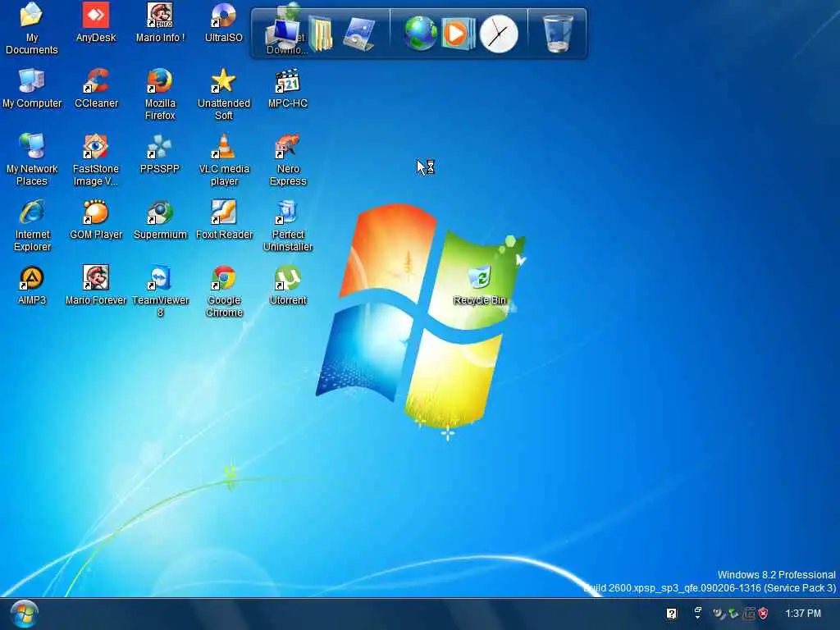Screen dimensions: 840x630
Task: Launch FastStone Image Viewer shortcut
Action: click(x=95, y=160)
